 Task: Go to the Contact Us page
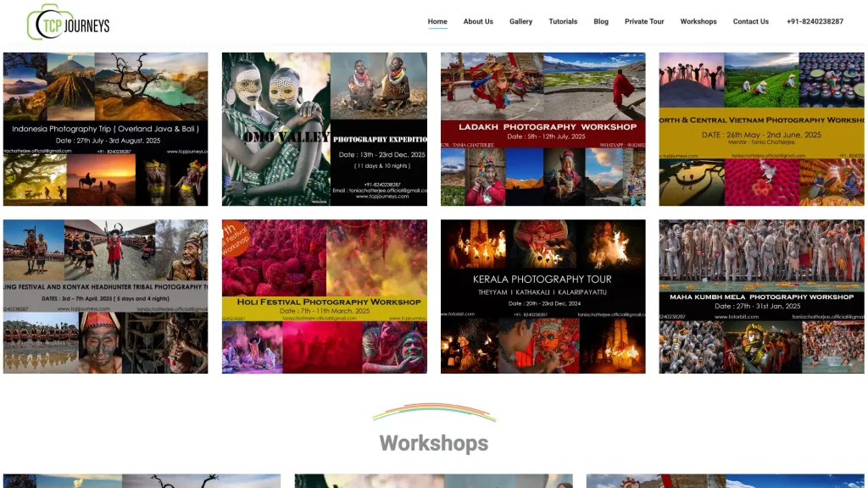tap(751, 21)
